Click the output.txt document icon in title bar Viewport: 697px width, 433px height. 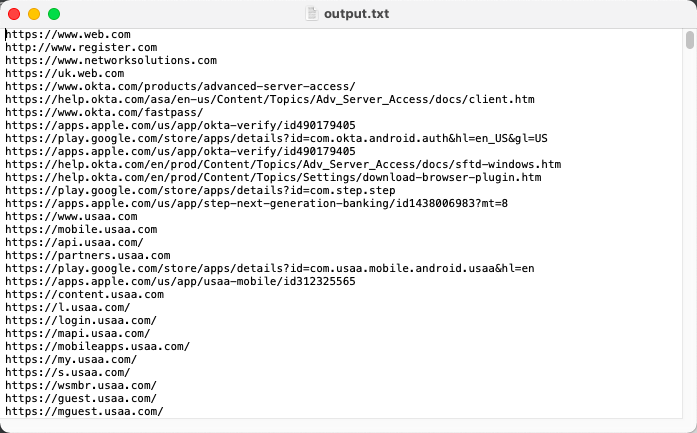(312, 14)
